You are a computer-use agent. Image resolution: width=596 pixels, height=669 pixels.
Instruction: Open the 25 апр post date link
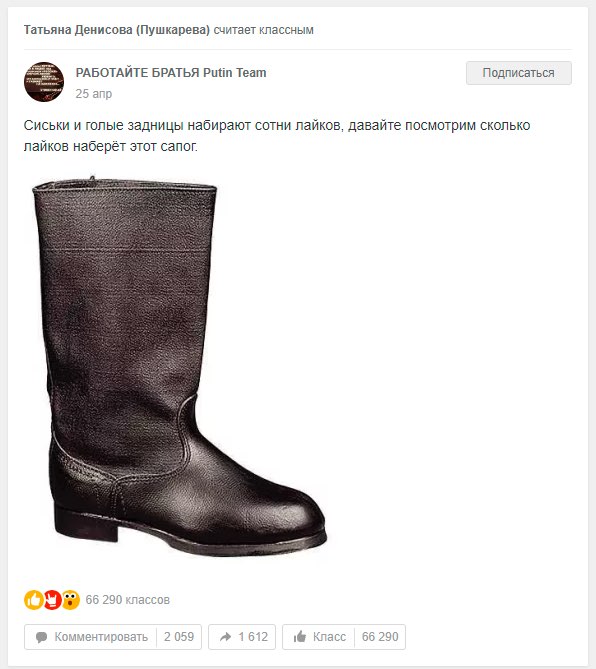pos(94,93)
